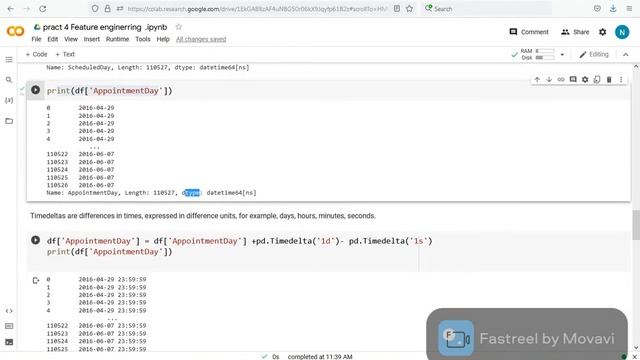Viewport: 640px width, 360px height.
Task: Delete the cell with trash icon
Action: point(609,80)
